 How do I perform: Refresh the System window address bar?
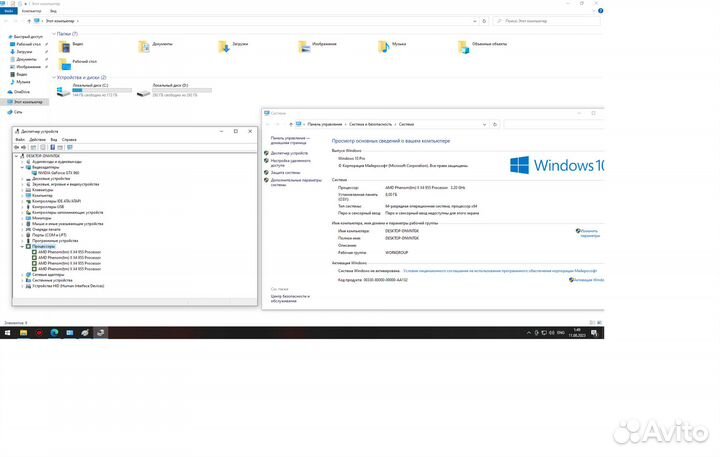495,124
